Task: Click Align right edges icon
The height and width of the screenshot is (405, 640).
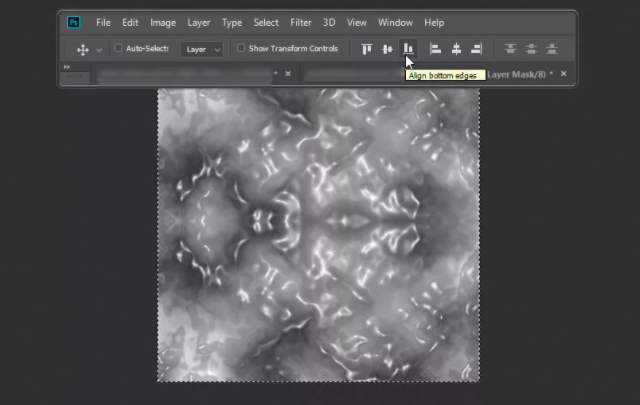Action: [477, 49]
